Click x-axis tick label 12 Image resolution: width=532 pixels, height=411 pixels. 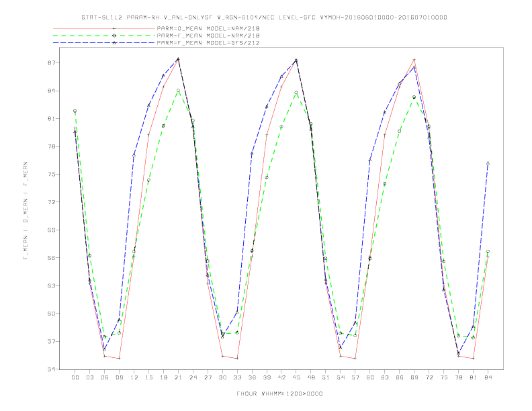point(134,377)
